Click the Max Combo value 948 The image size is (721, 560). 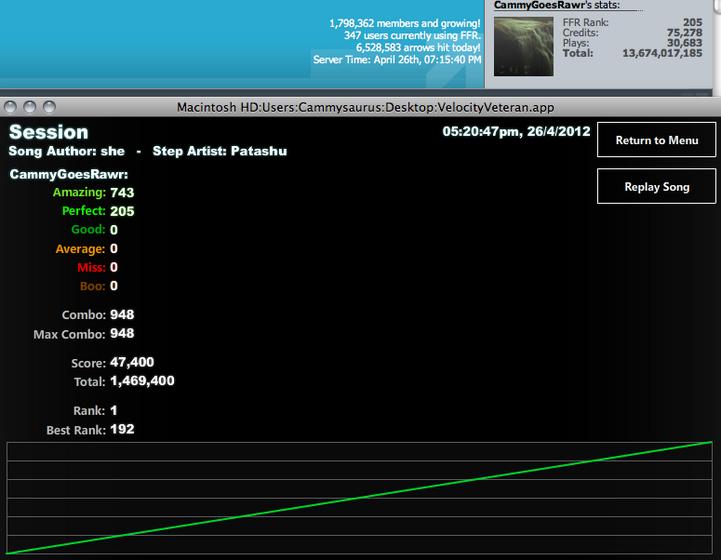coord(122,333)
